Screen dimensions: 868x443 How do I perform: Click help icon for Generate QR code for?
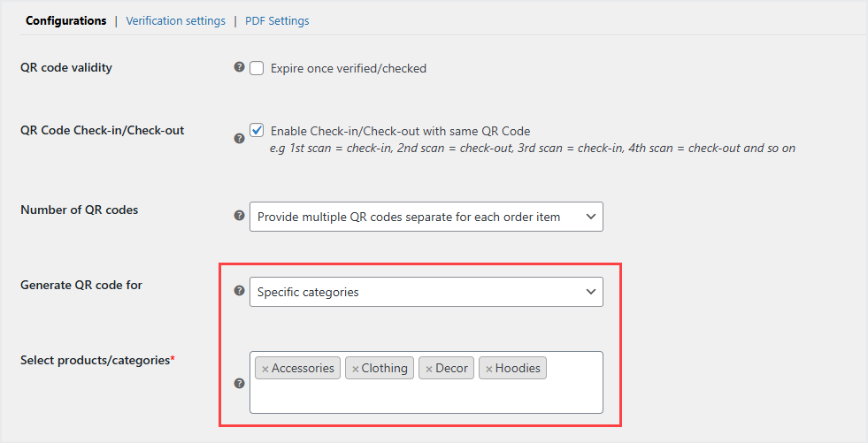click(x=239, y=290)
